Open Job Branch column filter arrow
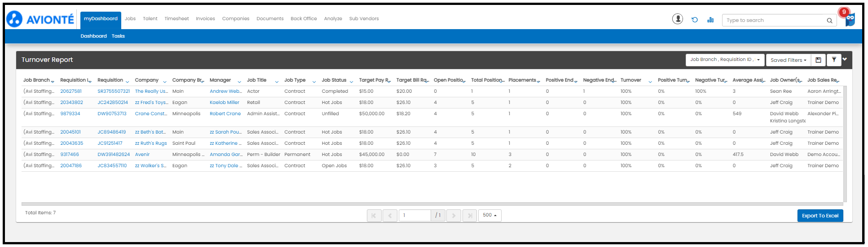 pyautogui.click(x=53, y=82)
